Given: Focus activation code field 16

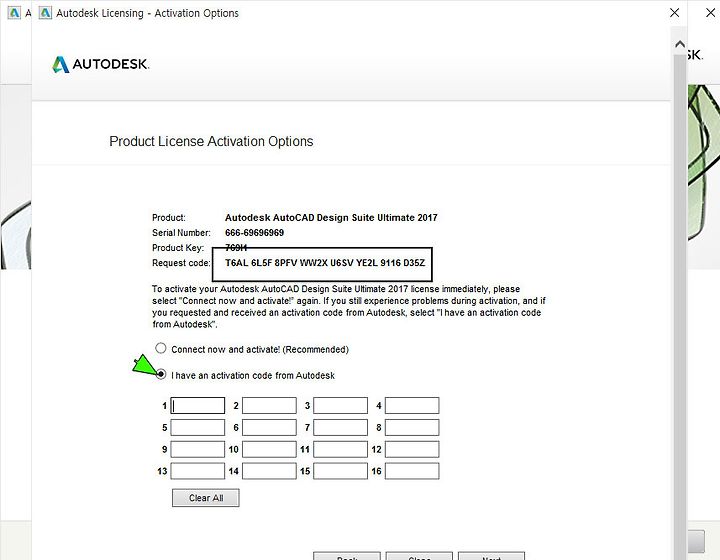Looking at the screenshot, I should [412, 471].
